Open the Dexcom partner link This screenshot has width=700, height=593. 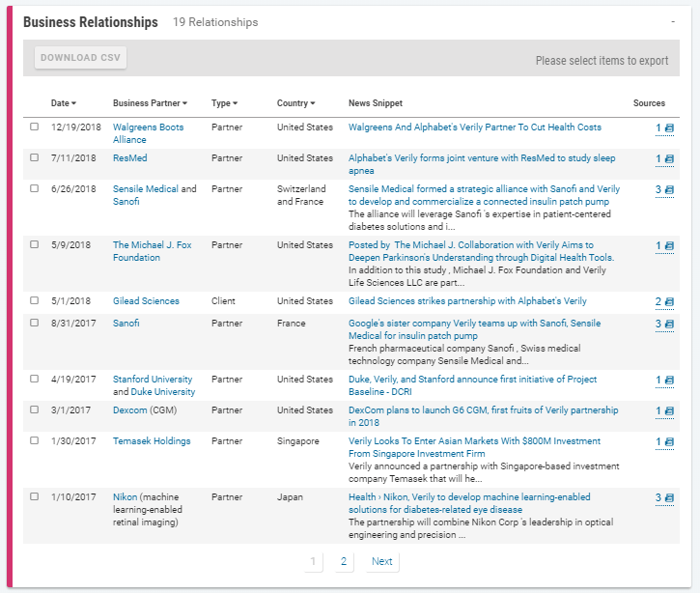pyautogui.click(x=130, y=409)
